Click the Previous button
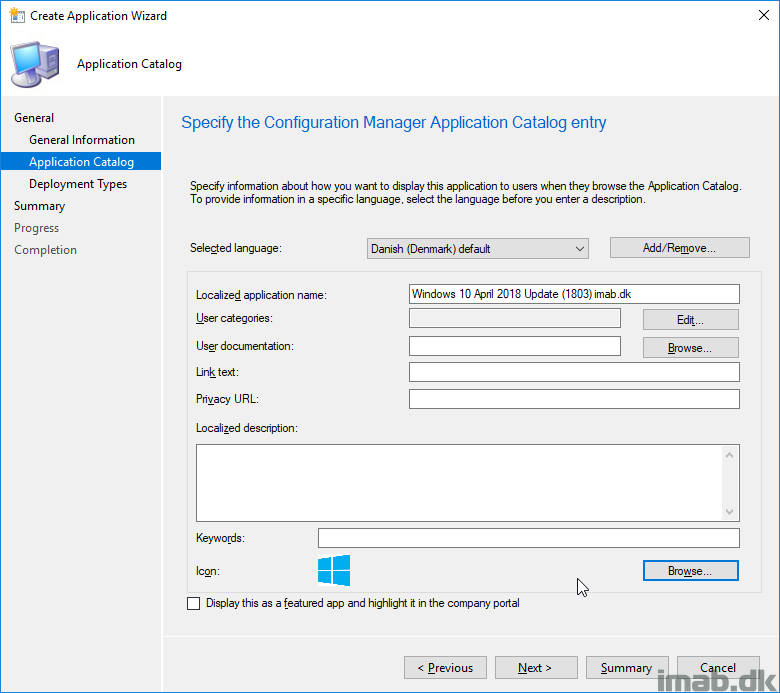 [445, 668]
